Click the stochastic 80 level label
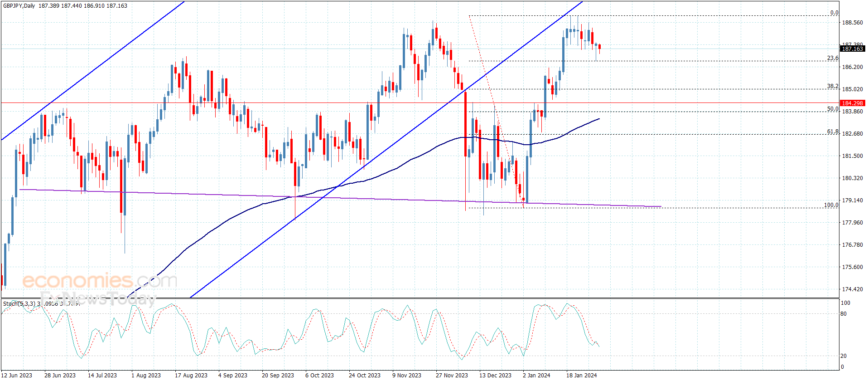 click(843, 313)
